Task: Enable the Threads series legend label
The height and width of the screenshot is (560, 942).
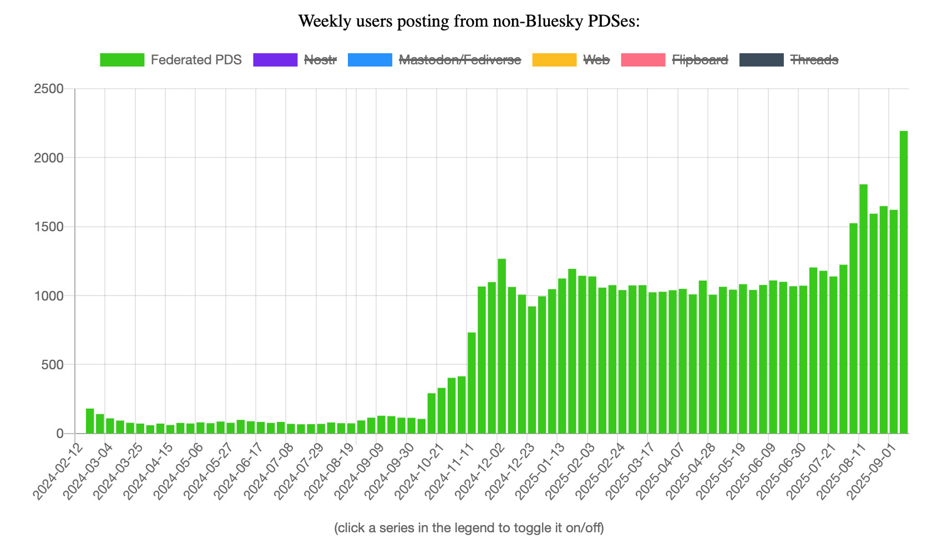Action: 814,60
